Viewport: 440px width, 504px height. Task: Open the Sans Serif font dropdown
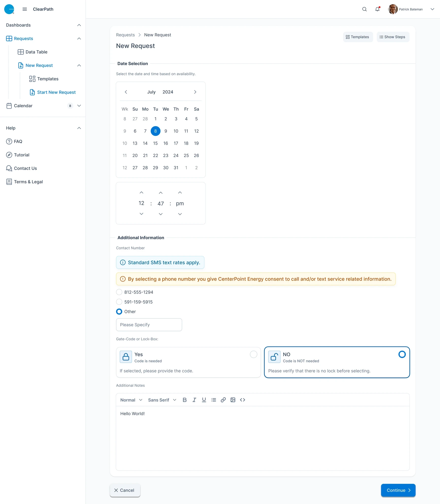162,400
